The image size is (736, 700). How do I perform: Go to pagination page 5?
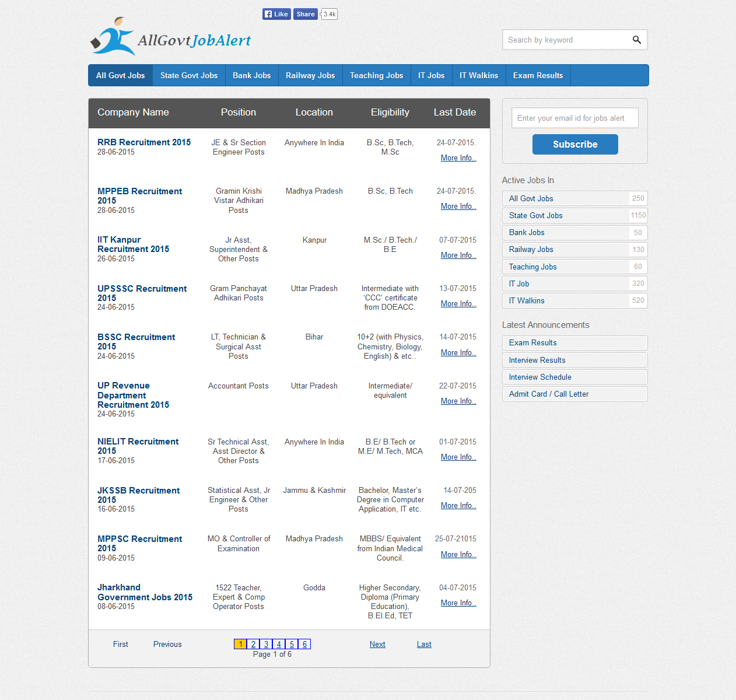[292, 644]
